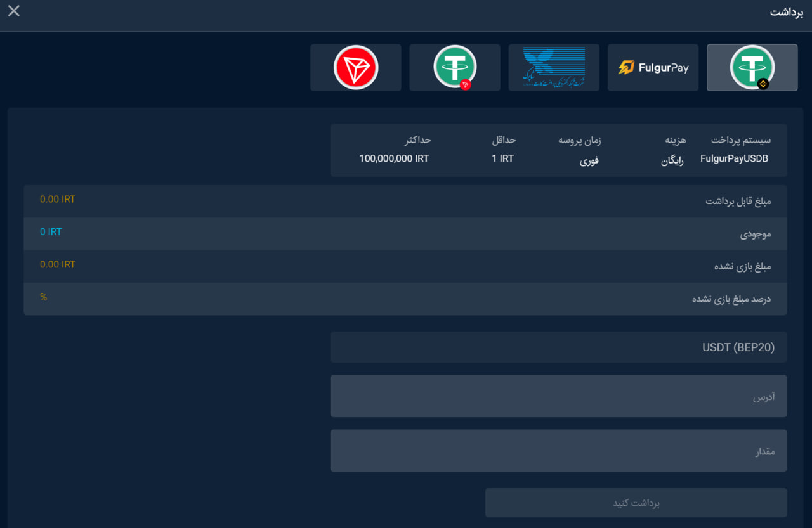The width and height of the screenshot is (812, 528).
Task: Focus the آدرس wallet address field
Action: pos(558,396)
